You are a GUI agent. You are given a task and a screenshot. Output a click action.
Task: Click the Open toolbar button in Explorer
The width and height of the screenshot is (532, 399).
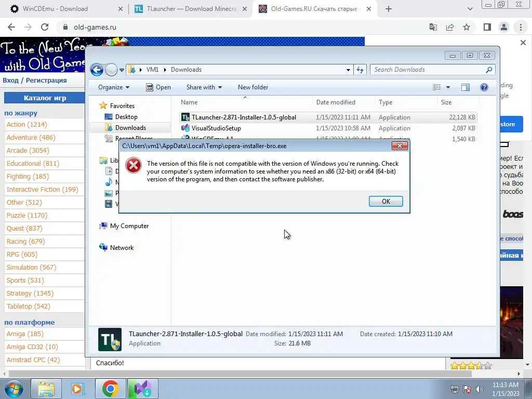point(158,87)
